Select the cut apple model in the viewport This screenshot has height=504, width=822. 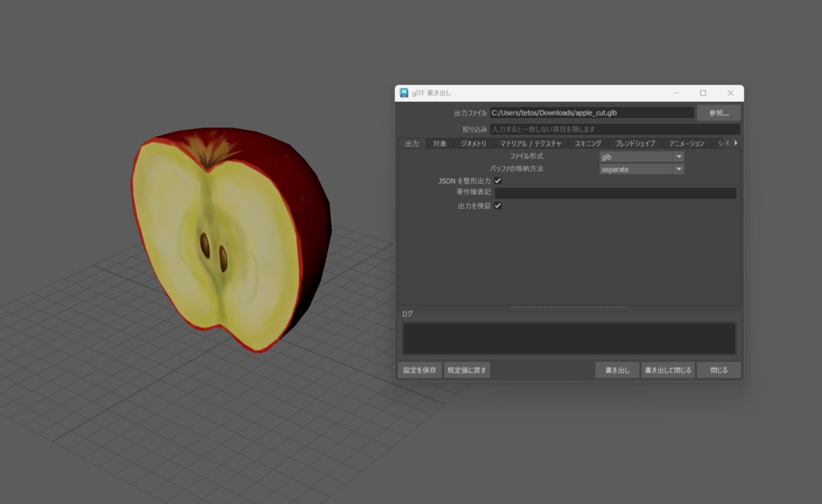pyautogui.click(x=230, y=238)
